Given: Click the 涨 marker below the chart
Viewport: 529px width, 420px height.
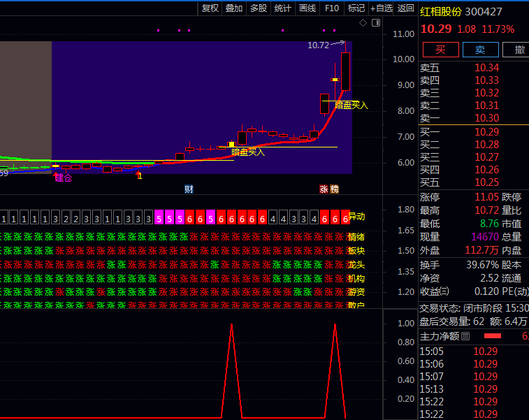Looking at the screenshot, I should 324,189.
